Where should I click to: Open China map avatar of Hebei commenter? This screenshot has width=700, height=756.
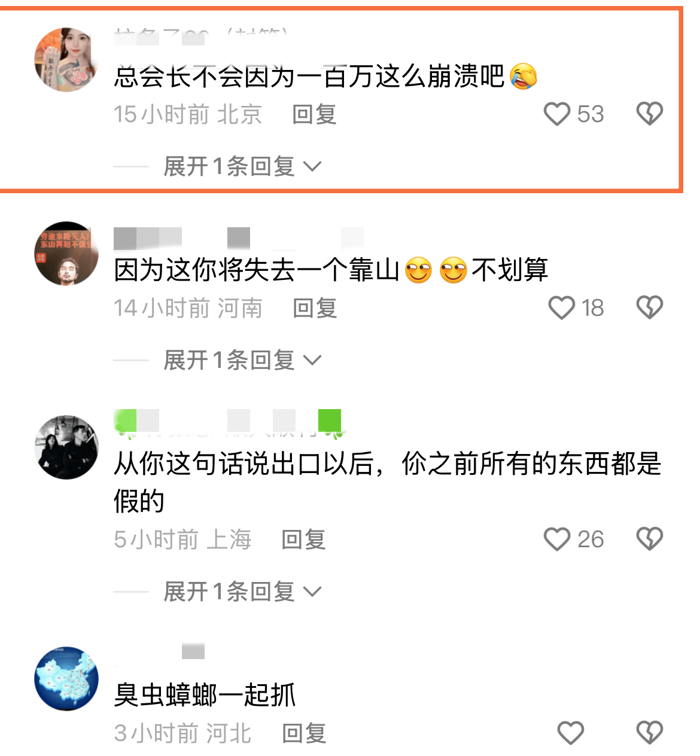[66, 679]
